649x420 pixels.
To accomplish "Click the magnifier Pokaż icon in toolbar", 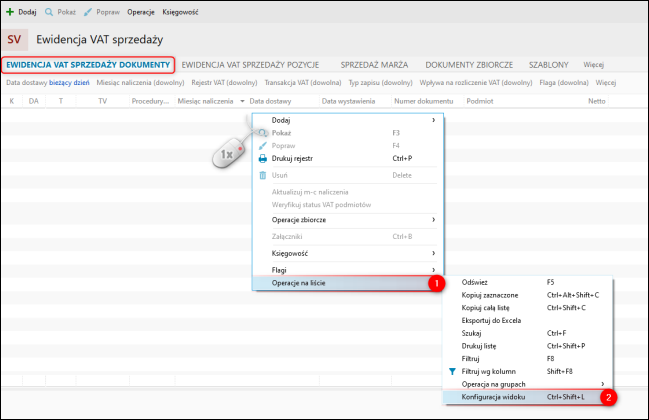I will click(49, 12).
